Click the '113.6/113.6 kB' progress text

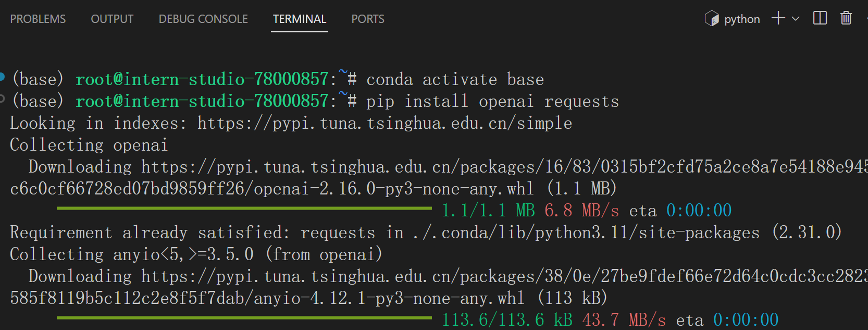[x=507, y=320]
